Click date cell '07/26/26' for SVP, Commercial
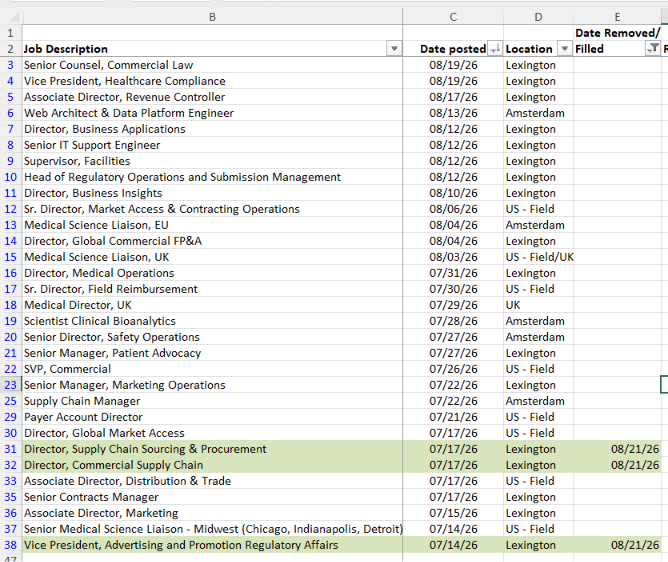 click(x=453, y=369)
